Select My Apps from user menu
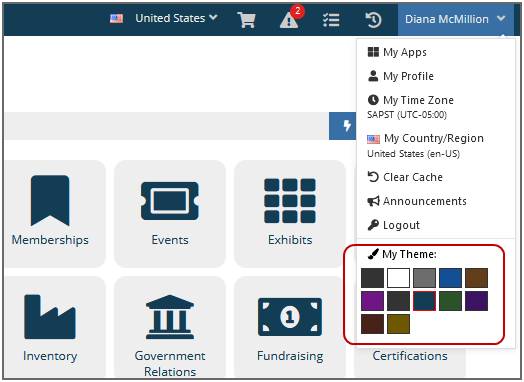This screenshot has width=524, height=382. (397, 52)
